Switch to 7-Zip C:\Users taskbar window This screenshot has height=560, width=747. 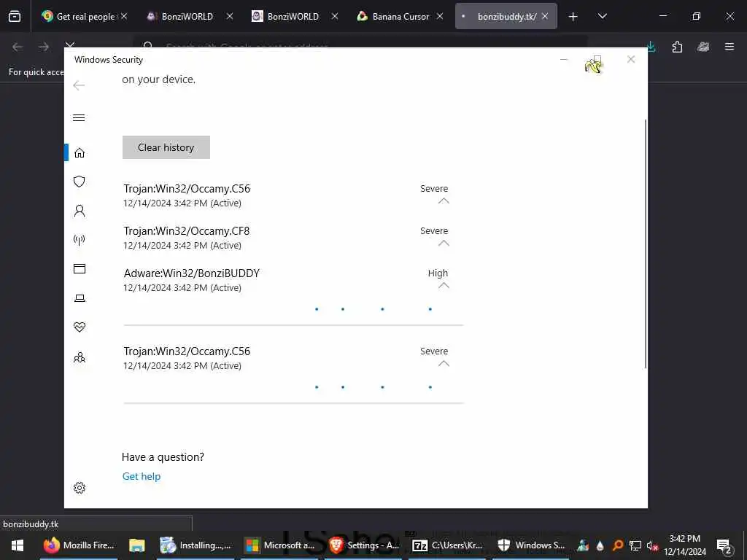pyautogui.click(x=448, y=545)
